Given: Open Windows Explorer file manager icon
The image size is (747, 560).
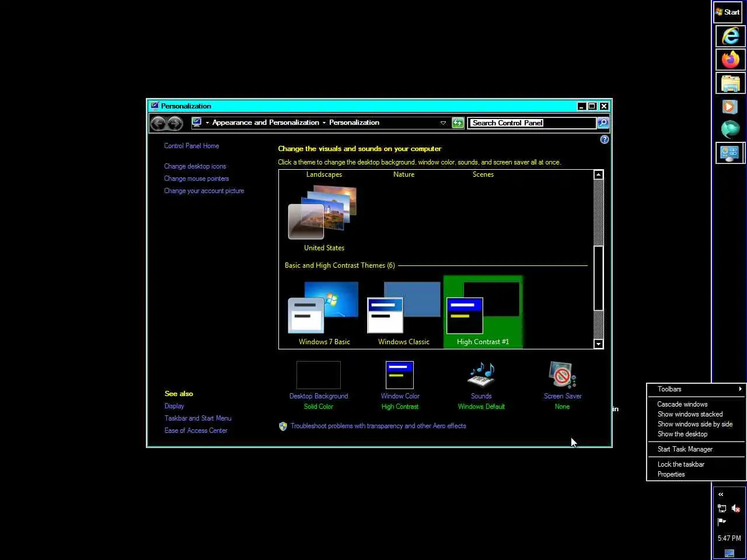Looking at the screenshot, I should pyautogui.click(x=730, y=83).
